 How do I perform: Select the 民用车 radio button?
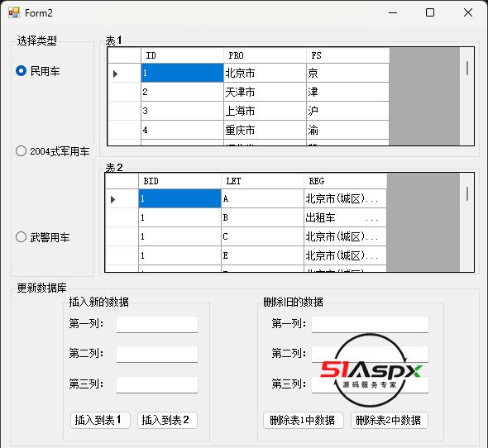tap(21, 71)
